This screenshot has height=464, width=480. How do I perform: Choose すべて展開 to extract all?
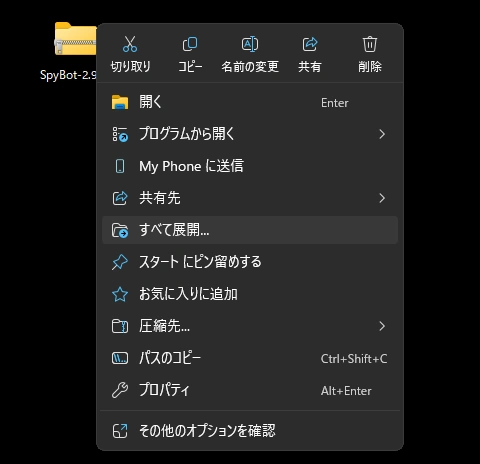(x=250, y=230)
